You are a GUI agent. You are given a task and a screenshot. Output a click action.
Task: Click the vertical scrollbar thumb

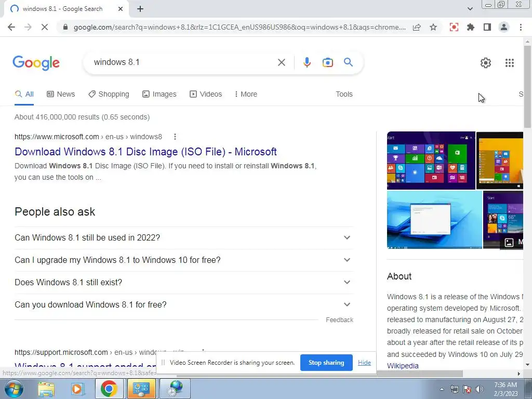527,87
